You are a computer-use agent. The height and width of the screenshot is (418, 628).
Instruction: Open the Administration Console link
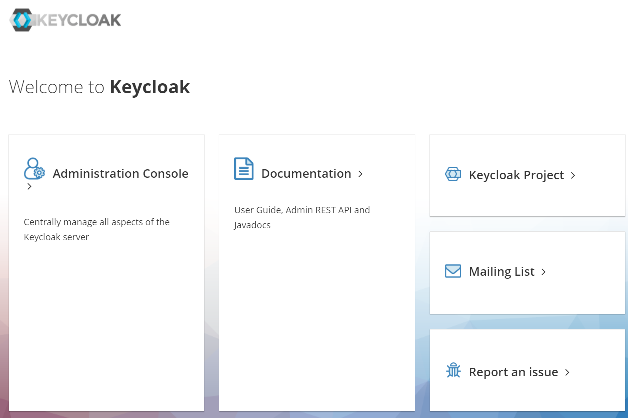tap(120, 173)
